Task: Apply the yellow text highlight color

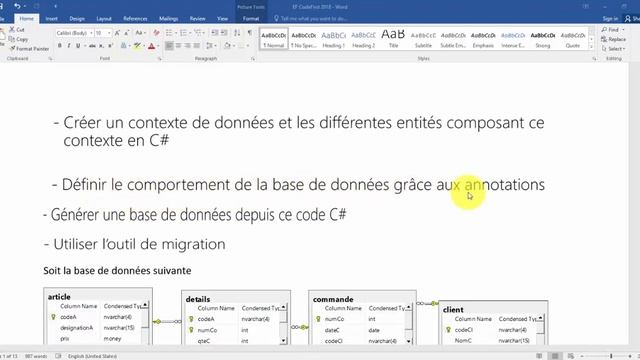Action: pos(137,46)
